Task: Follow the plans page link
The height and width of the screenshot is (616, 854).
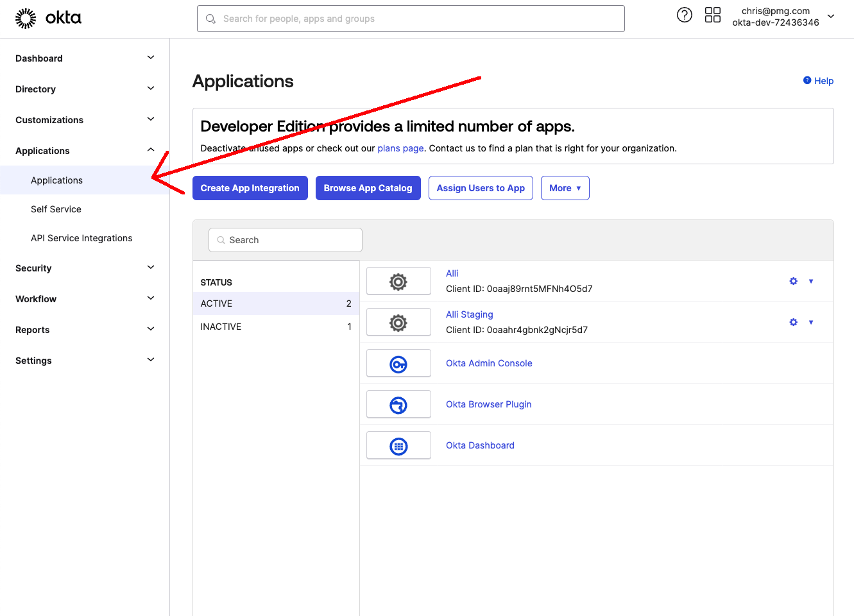Action: 400,148
